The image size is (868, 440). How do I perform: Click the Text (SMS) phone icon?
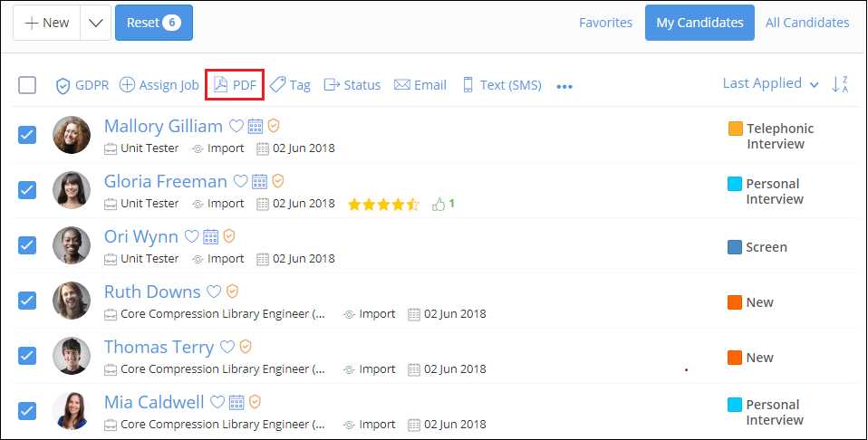[468, 85]
